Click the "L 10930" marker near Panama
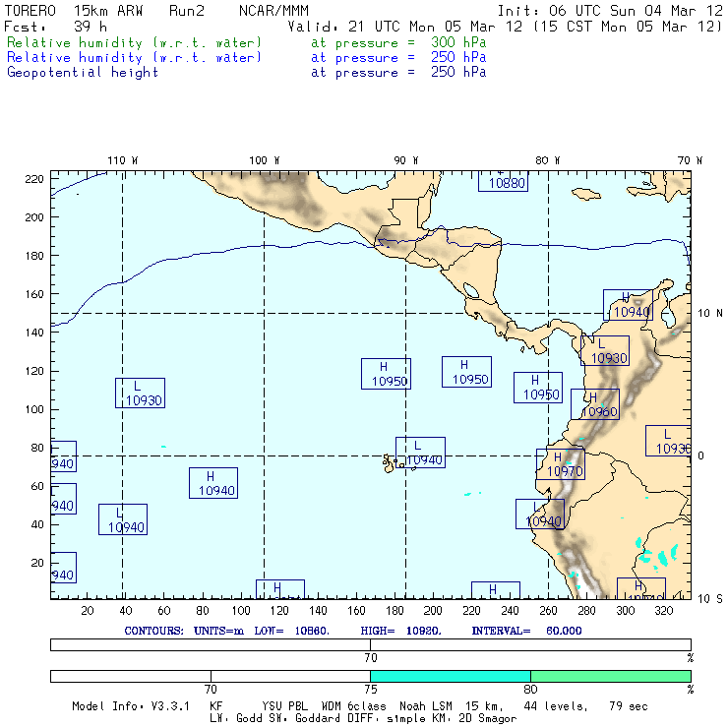 click(x=605, y=350)
